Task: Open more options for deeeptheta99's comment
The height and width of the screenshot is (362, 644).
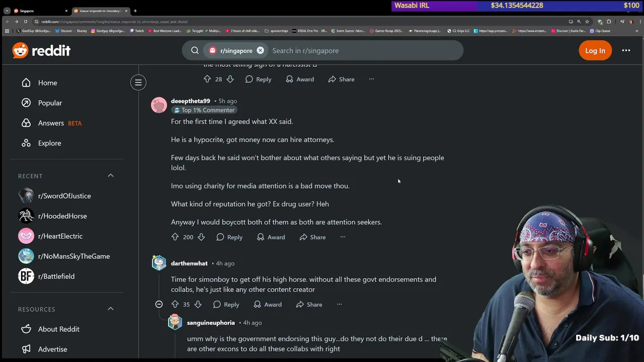Action: 343,237
